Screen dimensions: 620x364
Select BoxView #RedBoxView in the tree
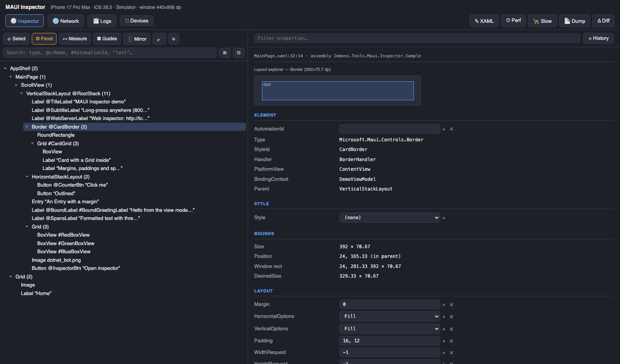63,235
